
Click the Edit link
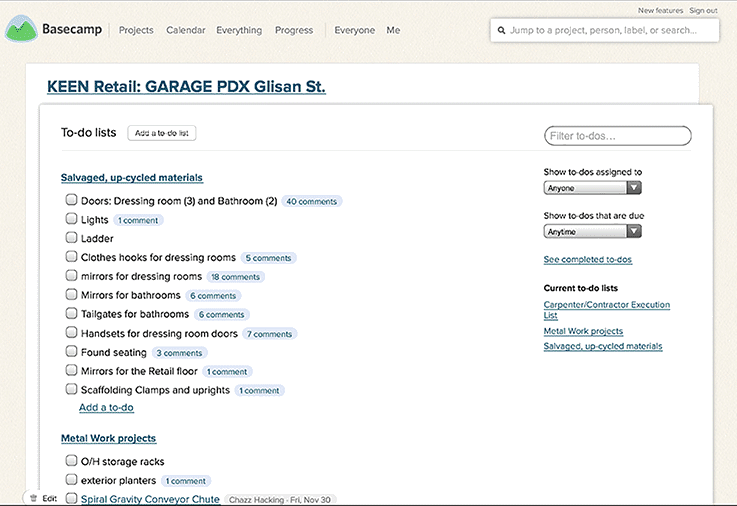click(x=49, y=498)
